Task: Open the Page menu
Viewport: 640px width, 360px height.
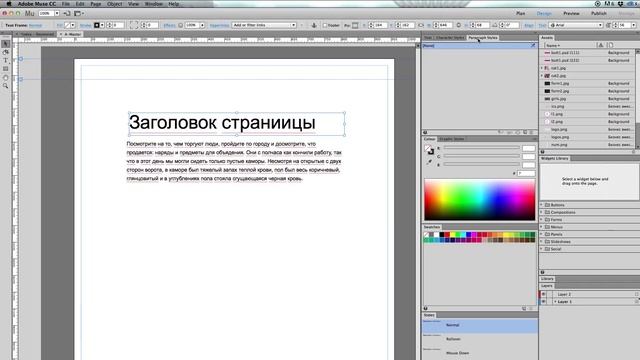Action: pyautogui.click(x=96, y=4)
